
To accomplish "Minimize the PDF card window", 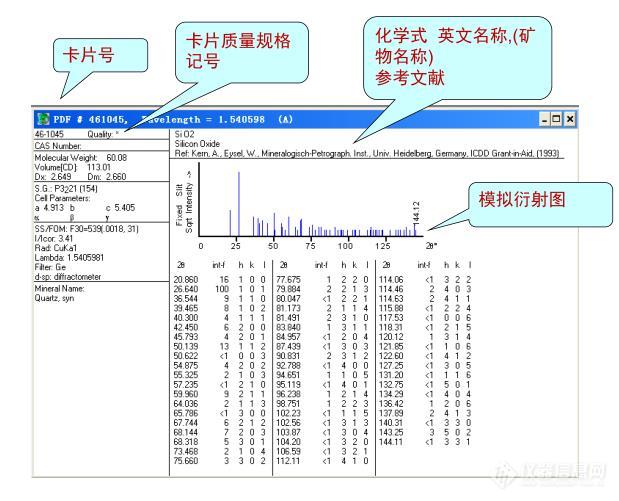I will [x=571, y=118].
